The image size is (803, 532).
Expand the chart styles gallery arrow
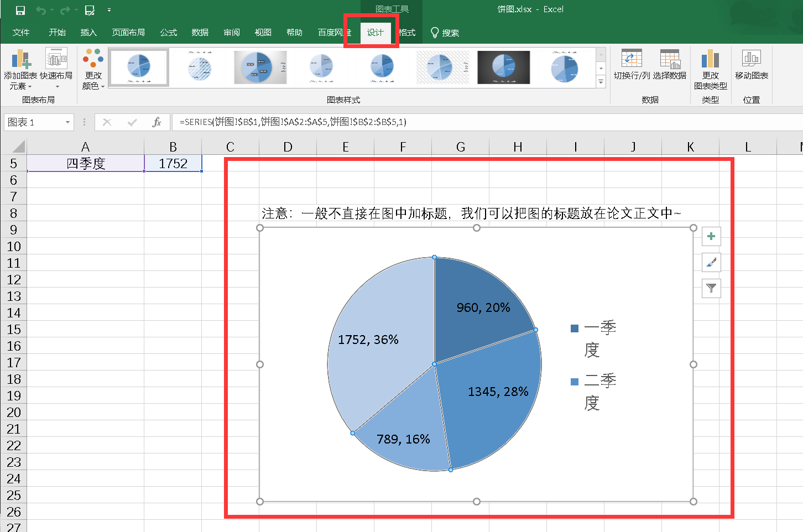(x=601, y=81)
